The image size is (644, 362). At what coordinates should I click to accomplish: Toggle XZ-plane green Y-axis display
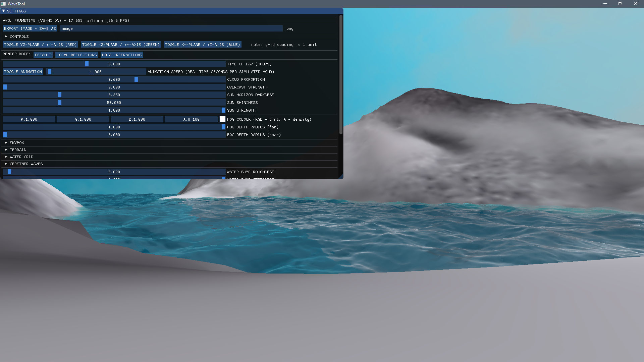click(x=121, y=45)
